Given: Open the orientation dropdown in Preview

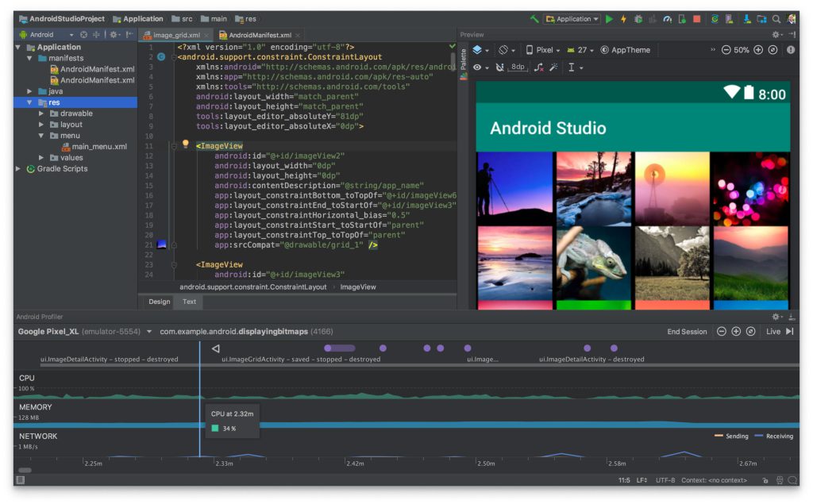Looking at the screenshot, I should 507,50.
